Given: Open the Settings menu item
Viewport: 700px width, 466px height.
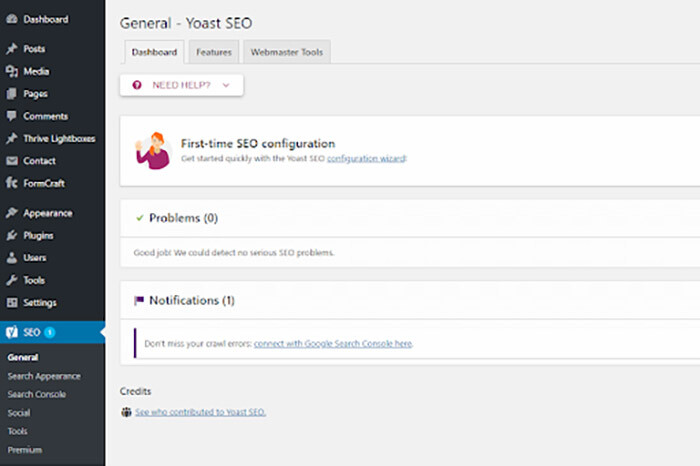Looking at the screenshot, I should coord(40,303).
